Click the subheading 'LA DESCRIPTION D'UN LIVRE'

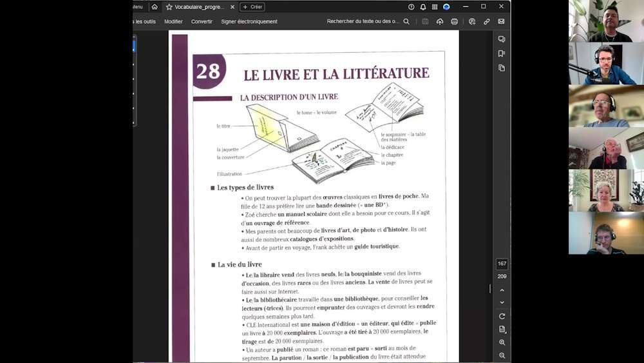coord(289,97)
